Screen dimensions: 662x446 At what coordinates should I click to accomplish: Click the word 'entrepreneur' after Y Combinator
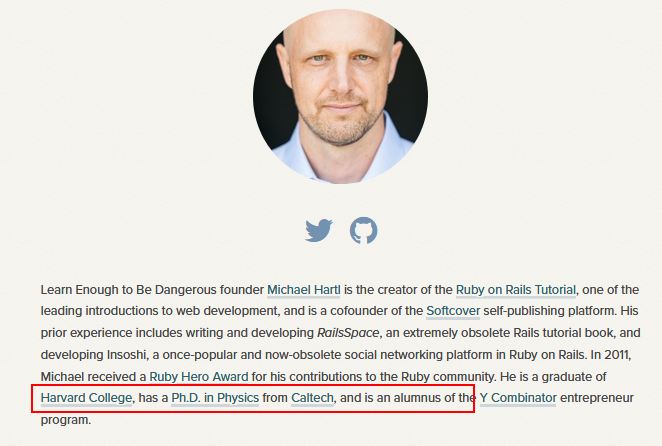(x=597, y=398)
